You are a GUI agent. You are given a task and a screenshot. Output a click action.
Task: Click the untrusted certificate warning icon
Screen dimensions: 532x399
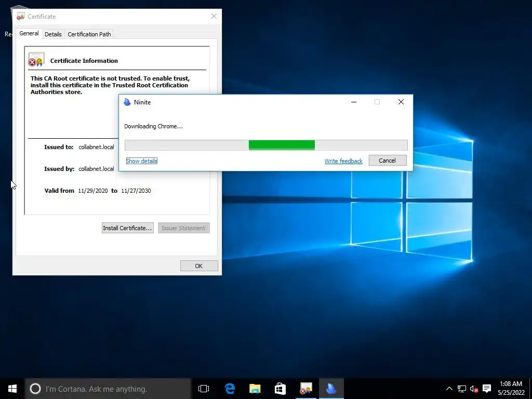36,59
